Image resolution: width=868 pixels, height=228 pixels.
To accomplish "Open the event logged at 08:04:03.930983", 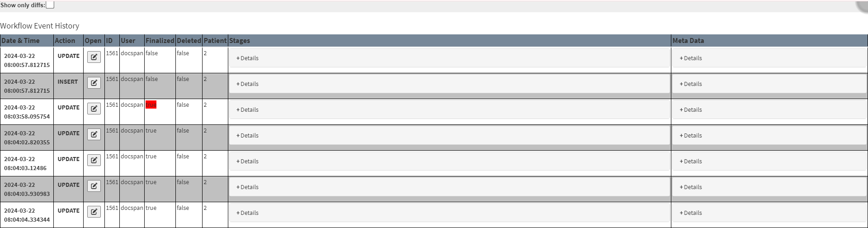I will [94, 186].
